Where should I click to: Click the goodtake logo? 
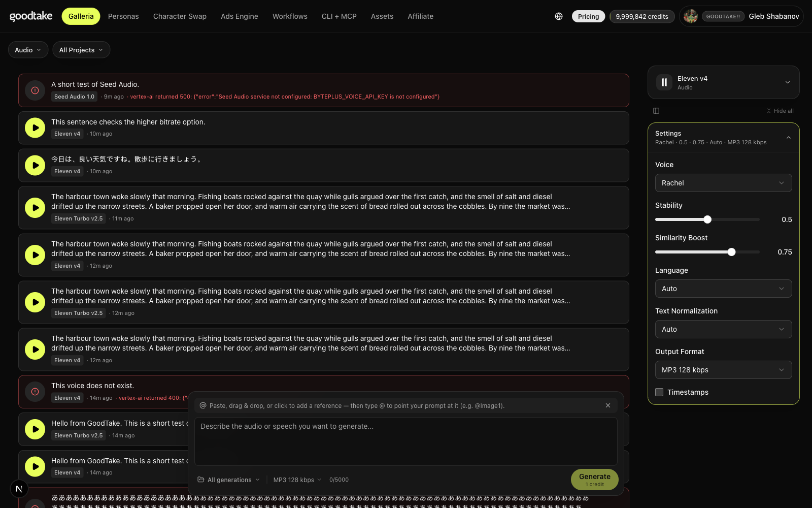tap(31, 16)
